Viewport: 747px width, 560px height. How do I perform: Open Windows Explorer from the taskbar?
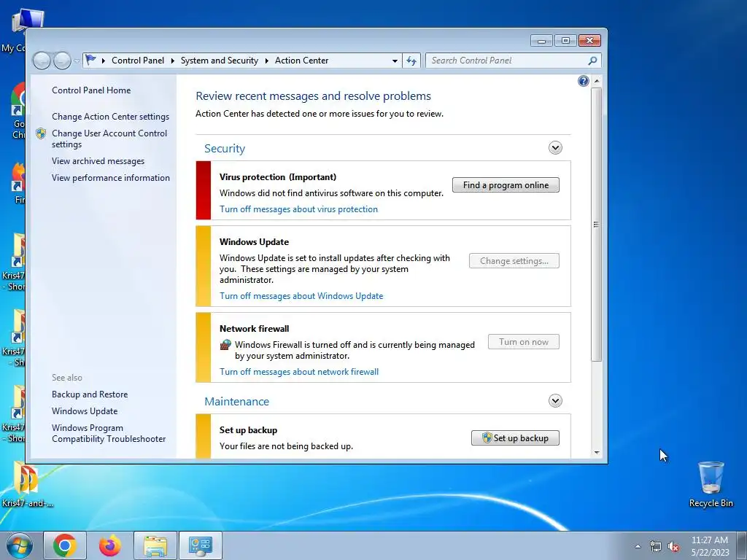click(155, 545)
